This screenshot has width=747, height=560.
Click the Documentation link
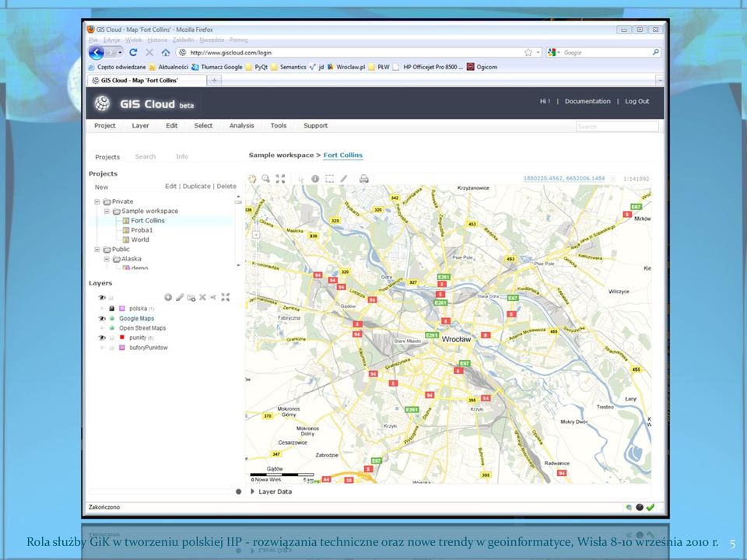pos(587,101)
